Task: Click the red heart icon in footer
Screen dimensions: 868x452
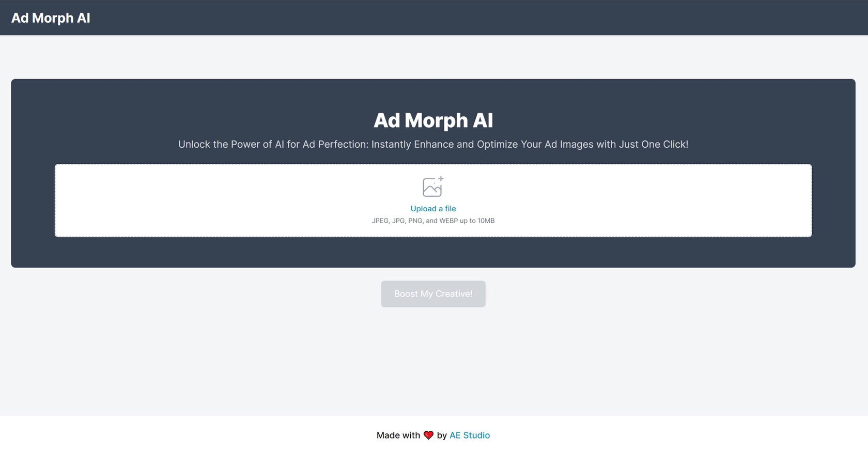Action: [428, 435]
